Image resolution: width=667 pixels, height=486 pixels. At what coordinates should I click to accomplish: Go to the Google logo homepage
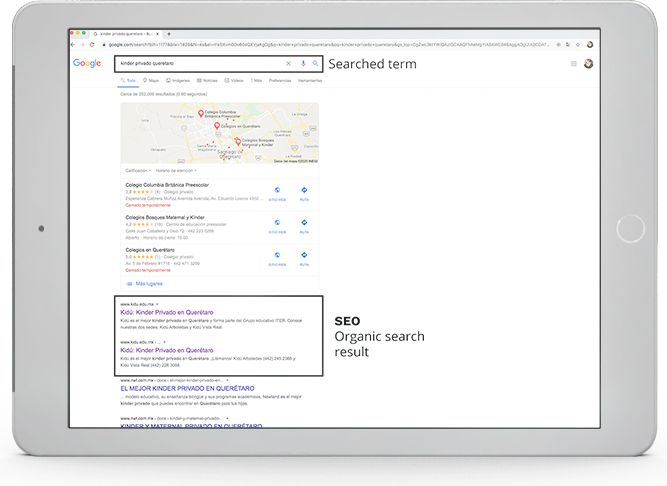87,63
